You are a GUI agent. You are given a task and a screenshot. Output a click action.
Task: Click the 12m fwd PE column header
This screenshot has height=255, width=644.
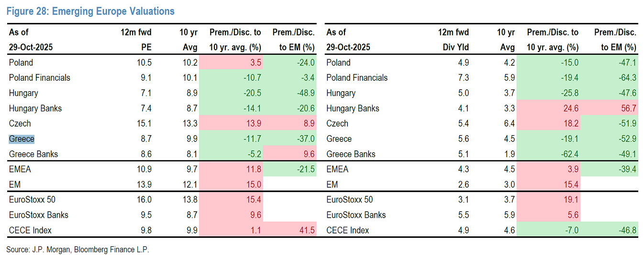tap(136, 40)
